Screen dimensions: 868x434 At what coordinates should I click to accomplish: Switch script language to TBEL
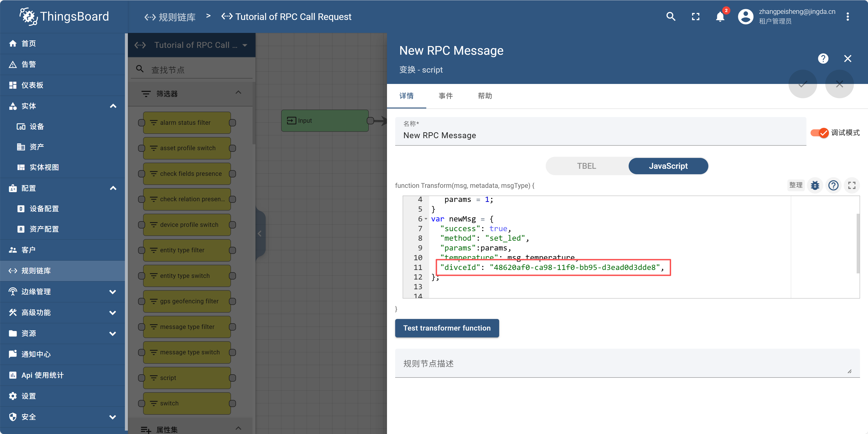coord(586,166)
